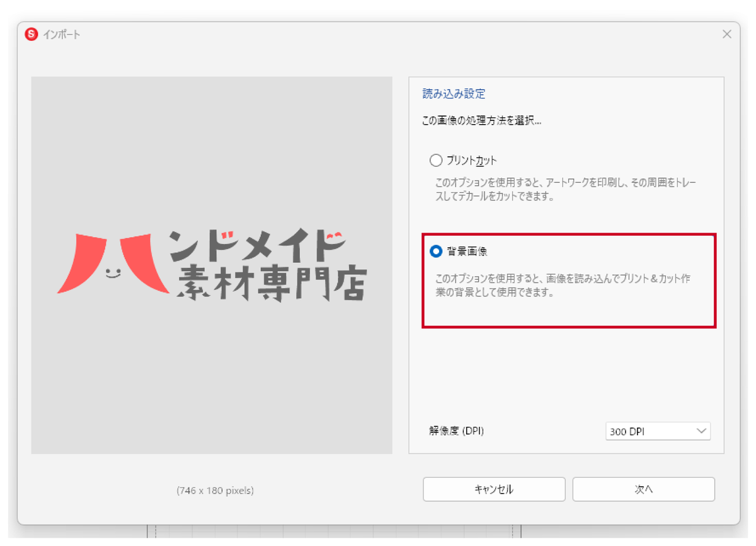
Task: Select the プリントカット radio button
Action: 436,160
